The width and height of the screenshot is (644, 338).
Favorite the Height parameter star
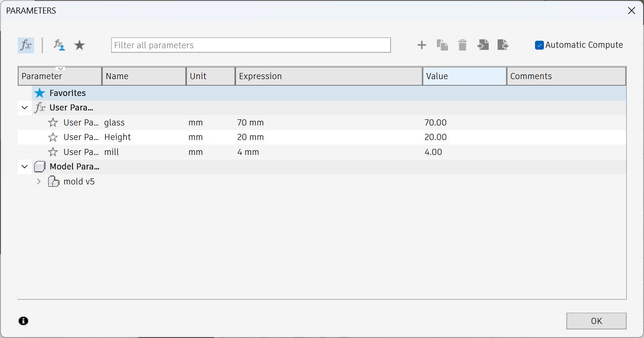tap(53, 137)
